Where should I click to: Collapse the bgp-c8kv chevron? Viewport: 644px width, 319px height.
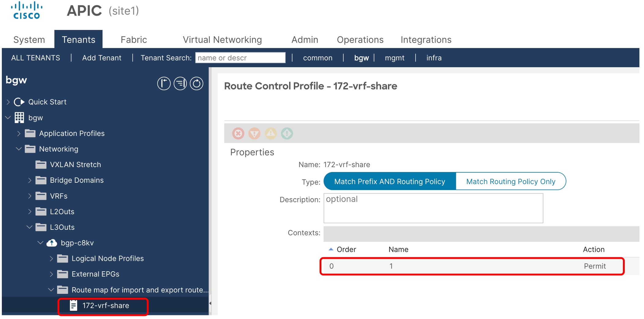40,243
